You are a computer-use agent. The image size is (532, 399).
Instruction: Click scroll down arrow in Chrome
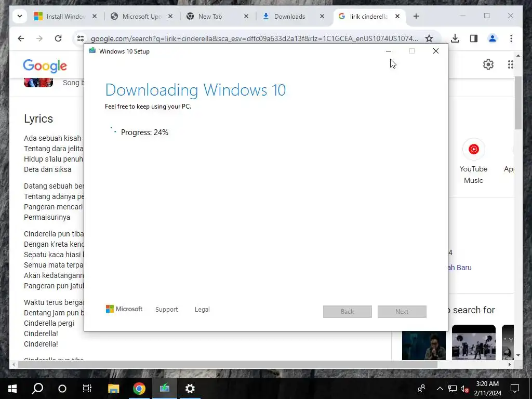[x=518, y=355]
